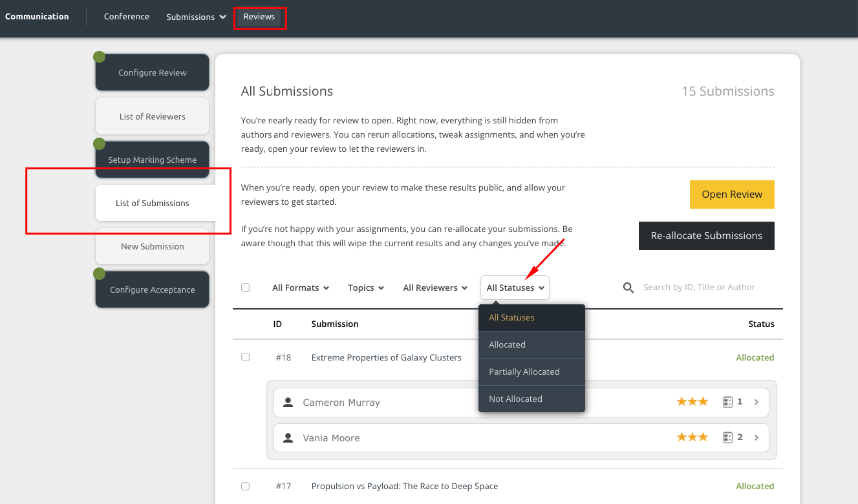Check the box for submission #17
Viewport: 858px width, 504px height.
point(246,486)
